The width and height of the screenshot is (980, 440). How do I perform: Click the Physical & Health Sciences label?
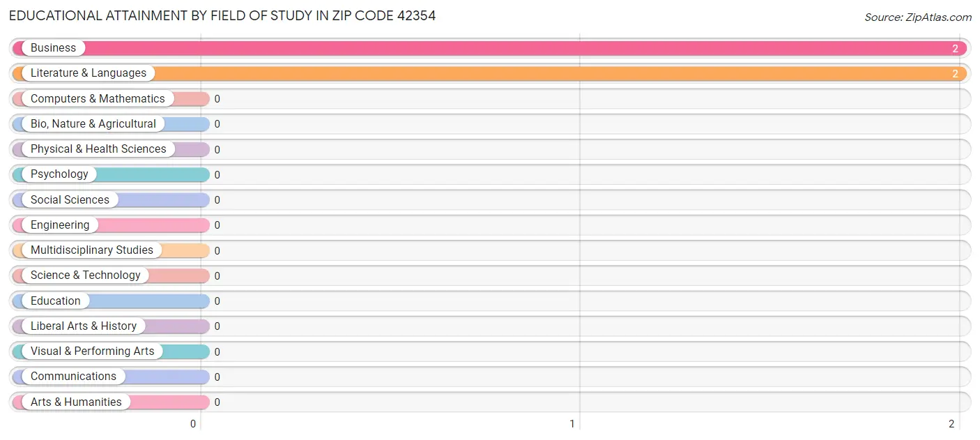98,149
